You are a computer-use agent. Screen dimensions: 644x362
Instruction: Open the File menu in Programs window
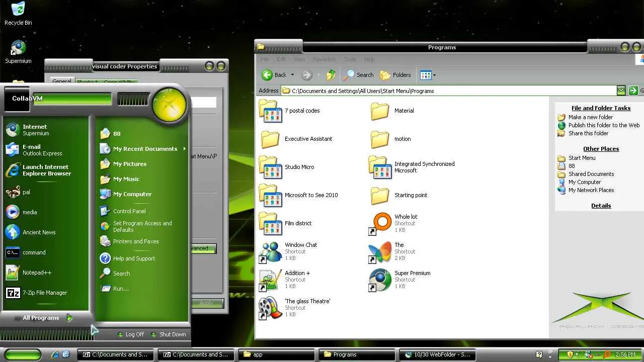point(265,59)
